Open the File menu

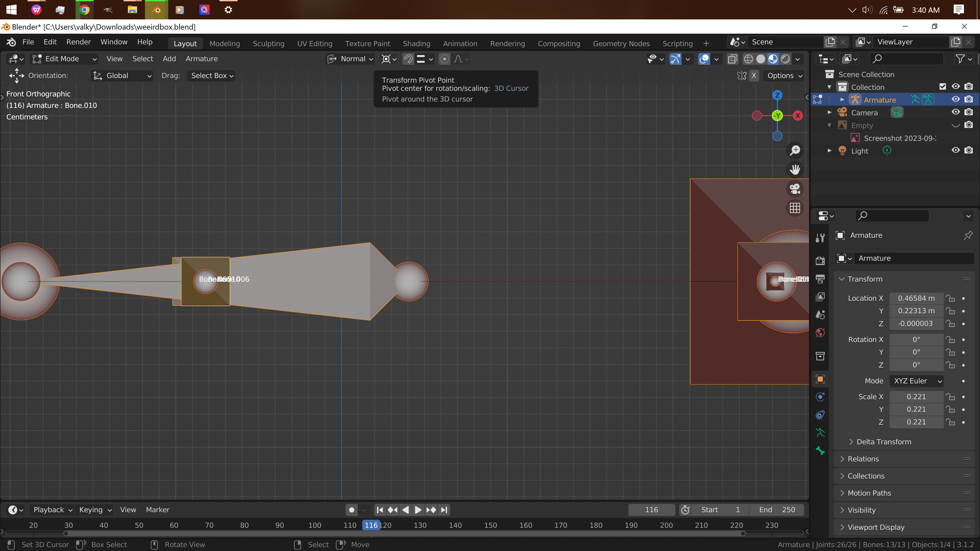tap(28, 42)
